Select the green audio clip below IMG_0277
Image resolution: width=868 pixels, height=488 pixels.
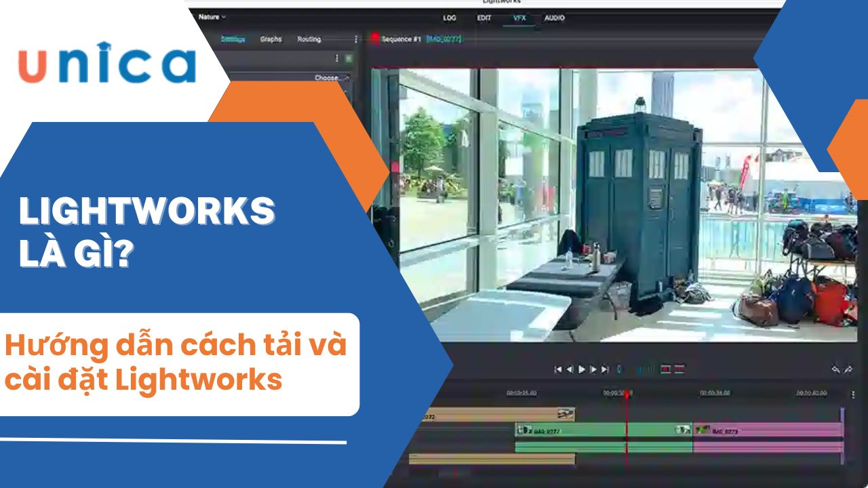(x=604, y=447)
